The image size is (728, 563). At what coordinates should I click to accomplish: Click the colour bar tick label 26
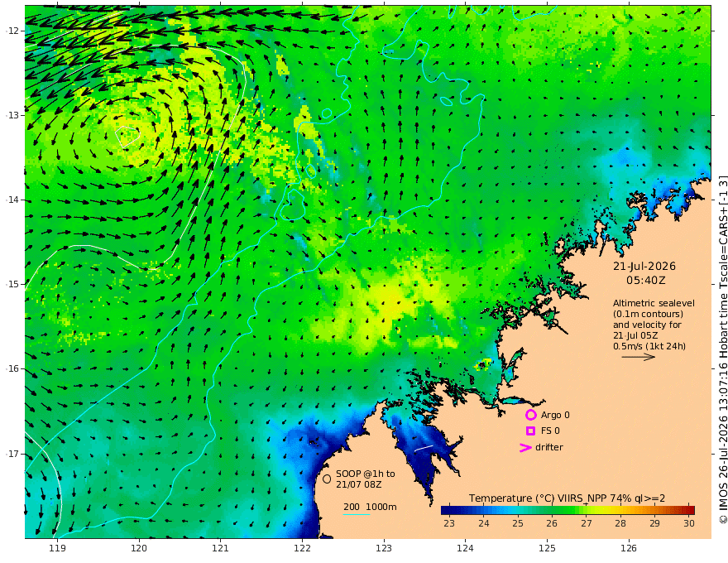552,523
